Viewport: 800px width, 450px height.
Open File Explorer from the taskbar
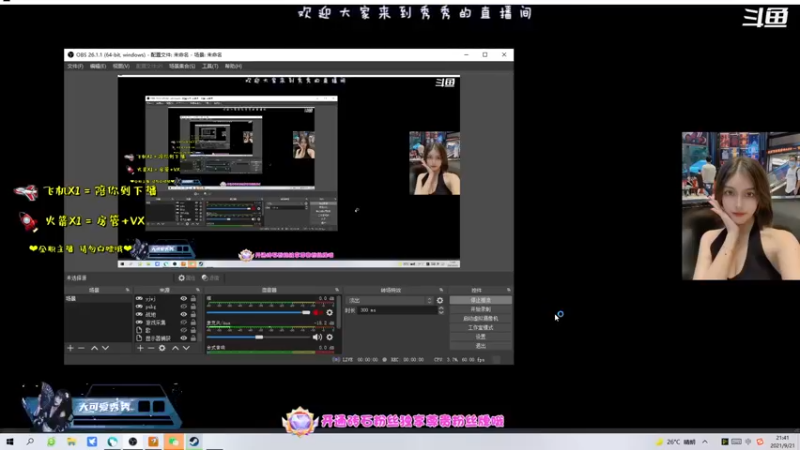click(x=71, y=441)
